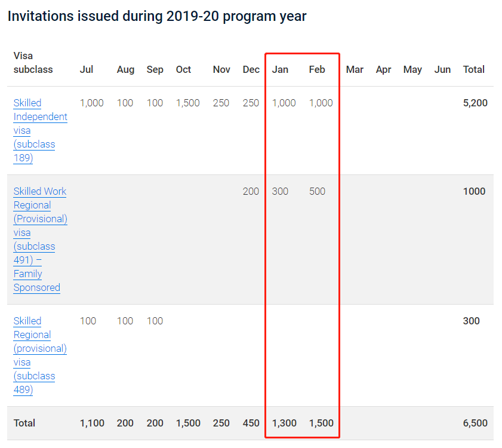Click the 'Sep' column header
The width and height of the screenshot is (502, 448).
pyautogui.click(x=155, y=70)
